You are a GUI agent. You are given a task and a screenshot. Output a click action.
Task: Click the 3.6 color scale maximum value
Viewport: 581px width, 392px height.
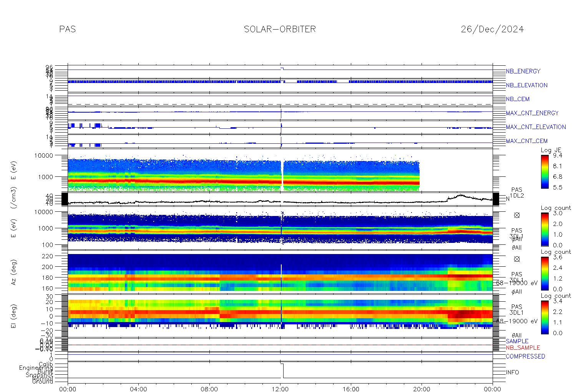point(557,257)
